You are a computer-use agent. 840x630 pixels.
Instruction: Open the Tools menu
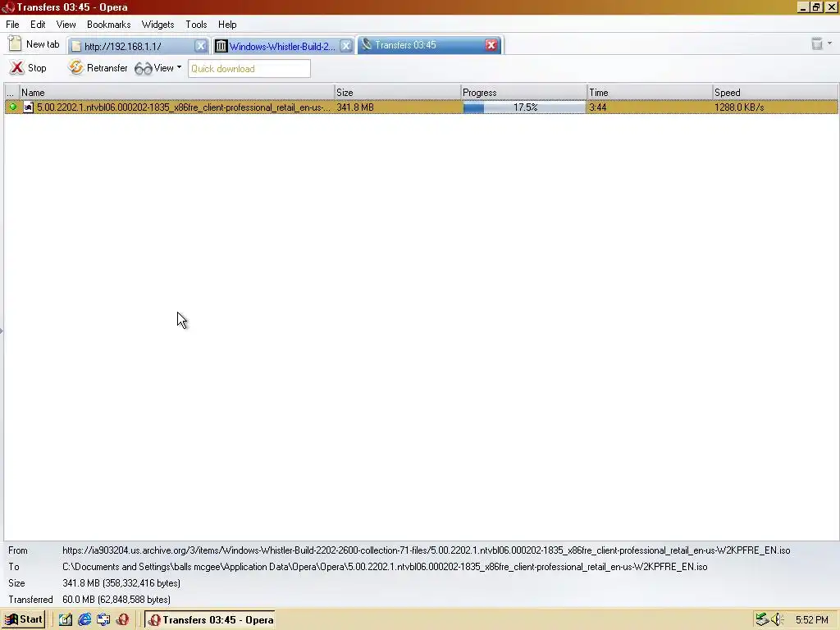[x=196, y=25]
